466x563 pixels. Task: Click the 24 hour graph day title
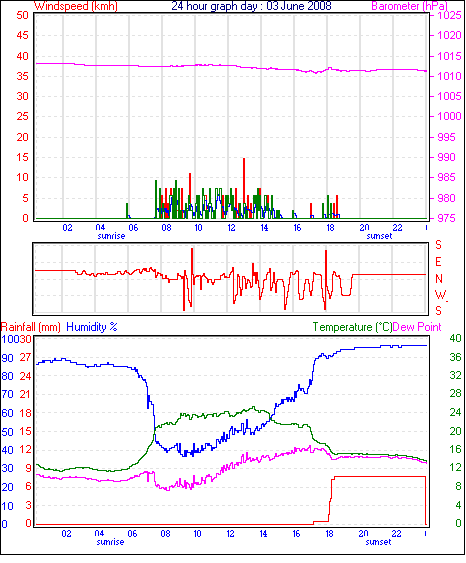pos(251,6)
